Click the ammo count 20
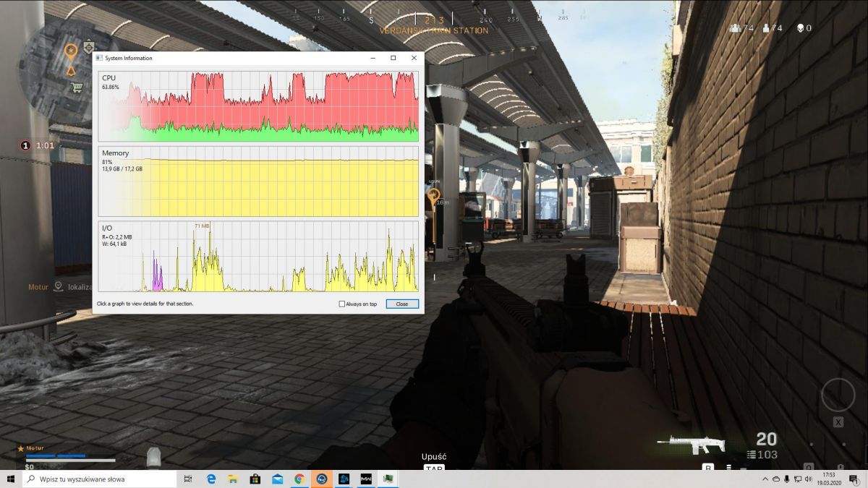 [x=766, y=439]
